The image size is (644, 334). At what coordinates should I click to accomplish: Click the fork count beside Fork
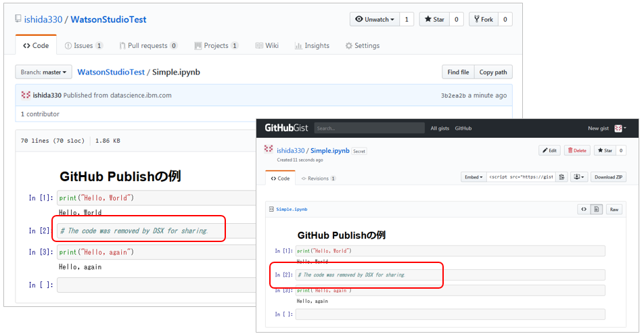point(505,20)
